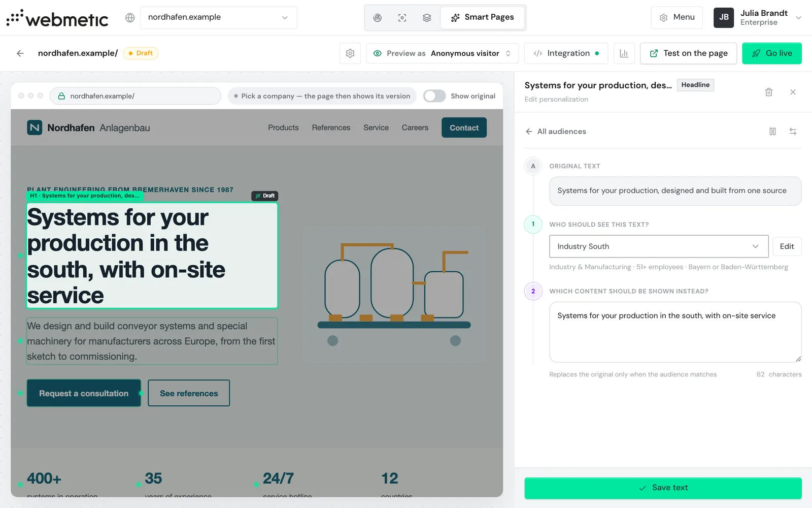Open the Integration button
Screen dimensions: 812x508
(566, 53)
